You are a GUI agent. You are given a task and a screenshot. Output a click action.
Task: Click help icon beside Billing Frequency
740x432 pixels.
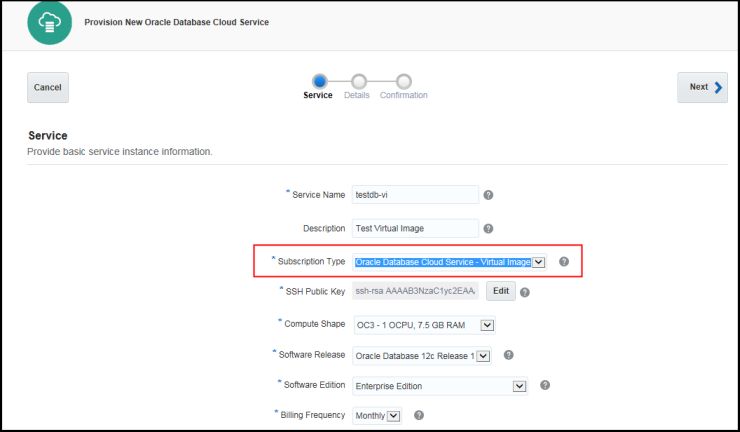pyautogui.click(x=419, y=415)
